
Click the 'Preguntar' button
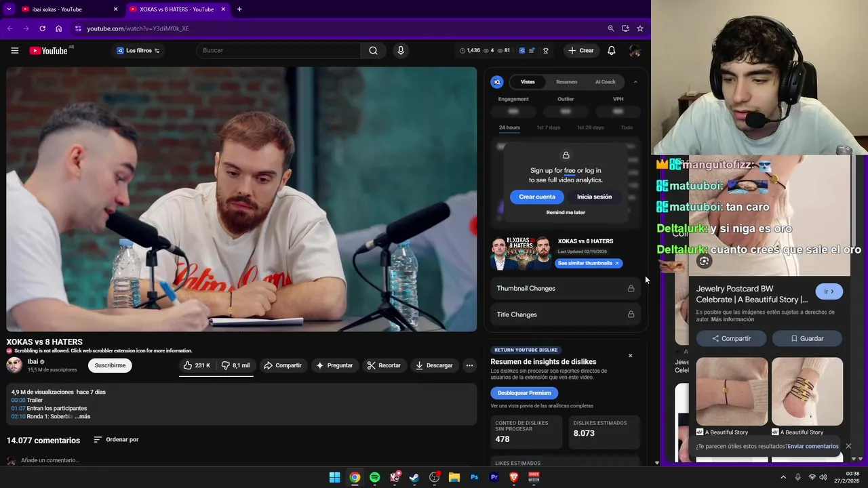pos(334,365)
